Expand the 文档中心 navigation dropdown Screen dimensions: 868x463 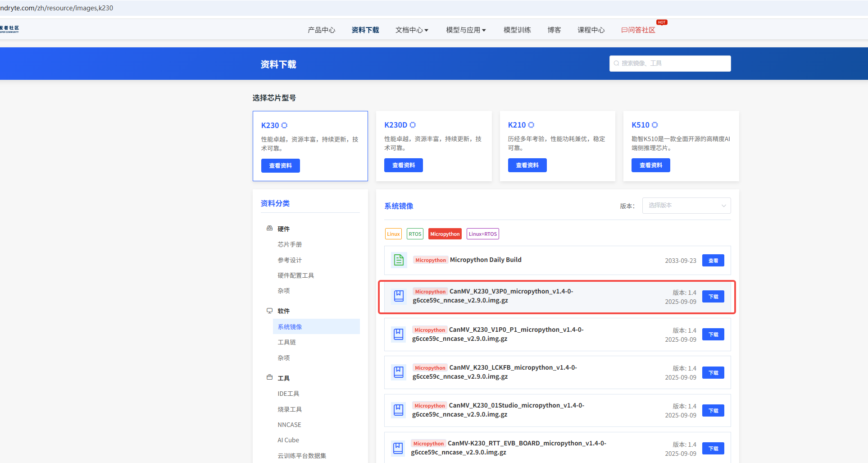tap(412, 30)
